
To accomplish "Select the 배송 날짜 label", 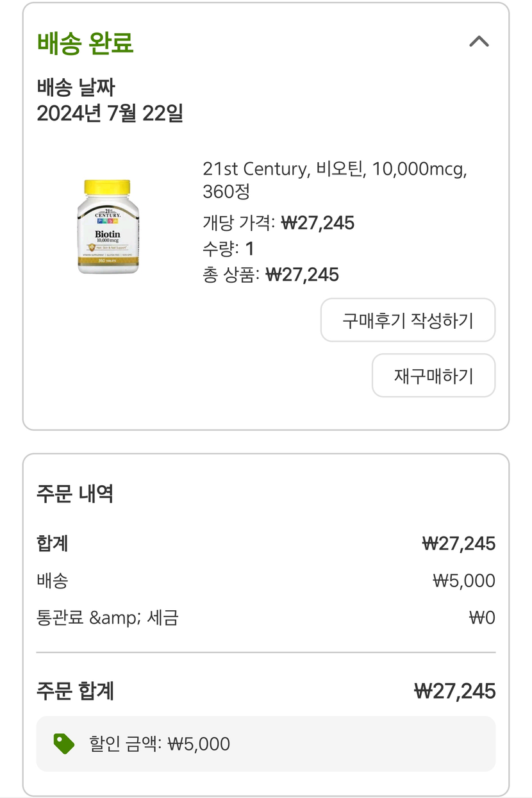I will pyautogui.click(x=76, y=87).
